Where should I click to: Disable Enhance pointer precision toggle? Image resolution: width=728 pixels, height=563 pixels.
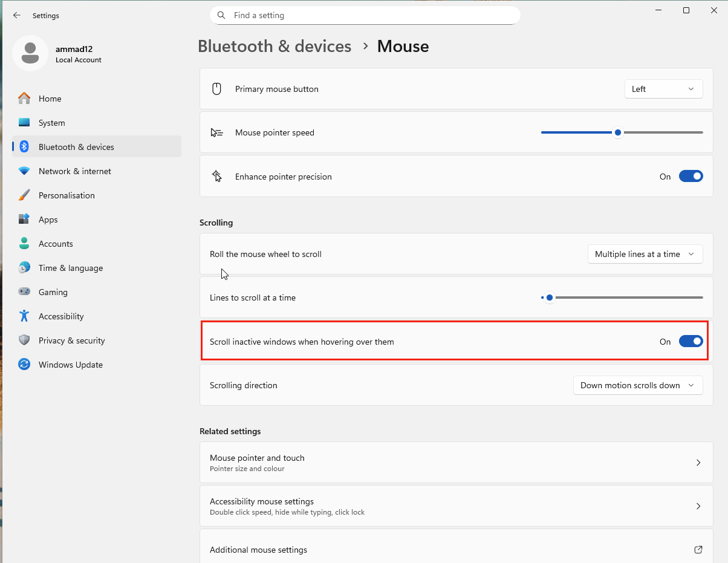(691, 177)
